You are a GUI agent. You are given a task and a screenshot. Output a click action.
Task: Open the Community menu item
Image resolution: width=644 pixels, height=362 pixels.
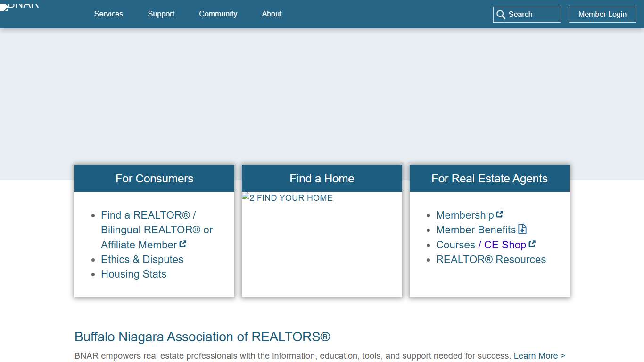tap(218, 14)
